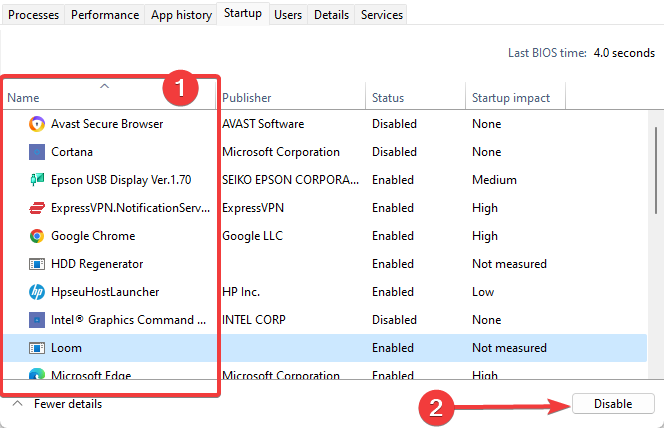Image resolution: width=664 pixels, height=428 pixels.
Task: Click the Loom icon
Action: pyautogui.click(x=37, y=348)
